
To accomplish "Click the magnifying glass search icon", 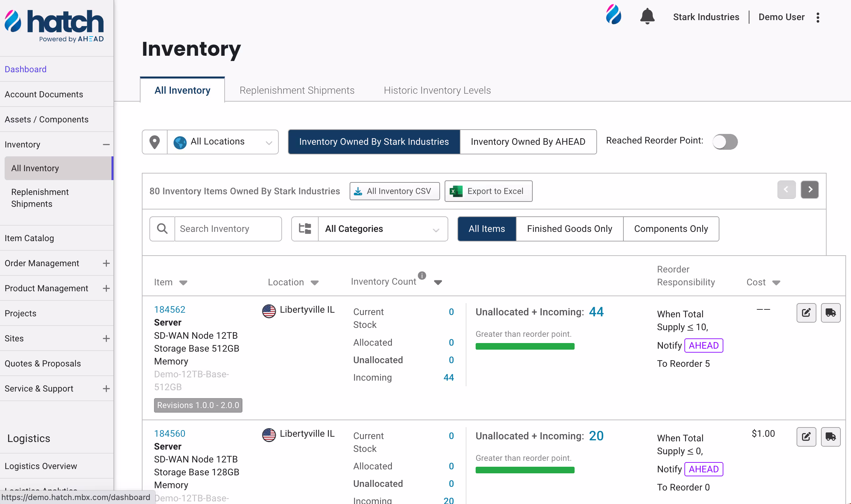I will [162, 229].
